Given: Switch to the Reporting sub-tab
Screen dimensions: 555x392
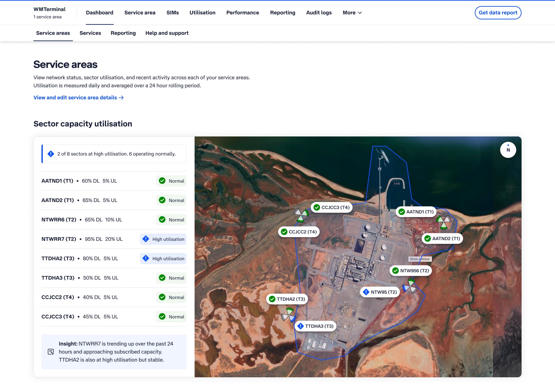Looking at the screenshot, I should pyautogui.click(x=123, y=33).
